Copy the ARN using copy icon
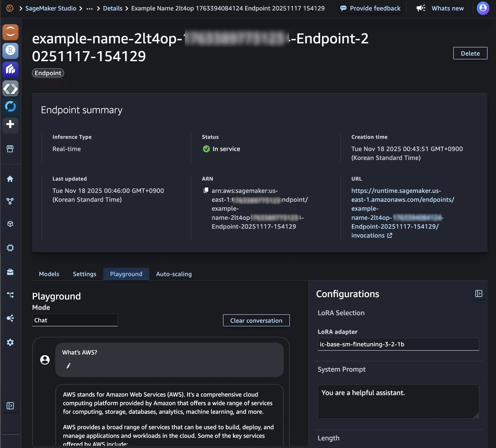Viewport: 496px width, 448px height. (x=206, y=190)
